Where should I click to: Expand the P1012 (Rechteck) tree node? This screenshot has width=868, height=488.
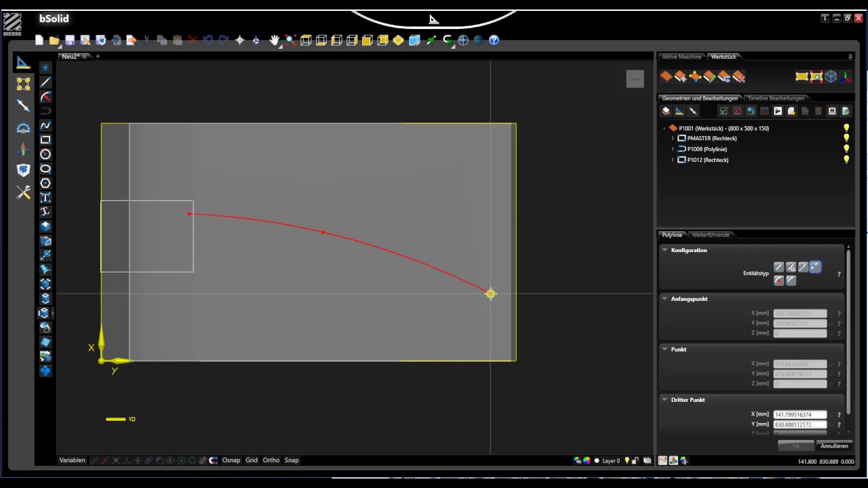pyautogui.click(x=673, y=160)
